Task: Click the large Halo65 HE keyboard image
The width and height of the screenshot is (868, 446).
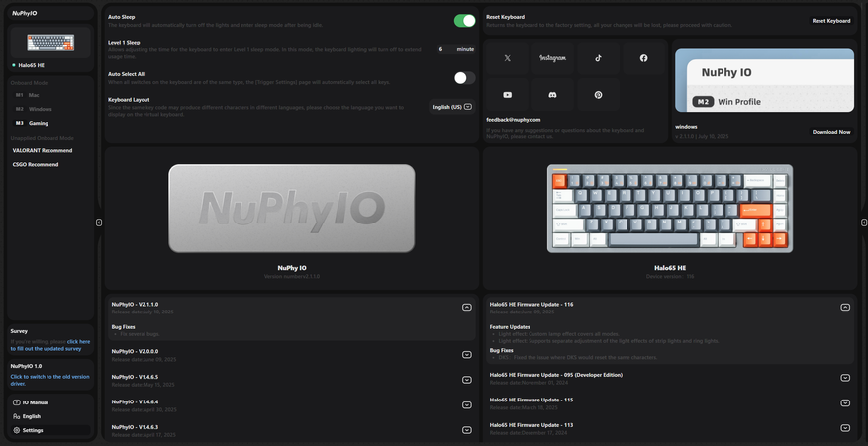Action: pos(670,209)
